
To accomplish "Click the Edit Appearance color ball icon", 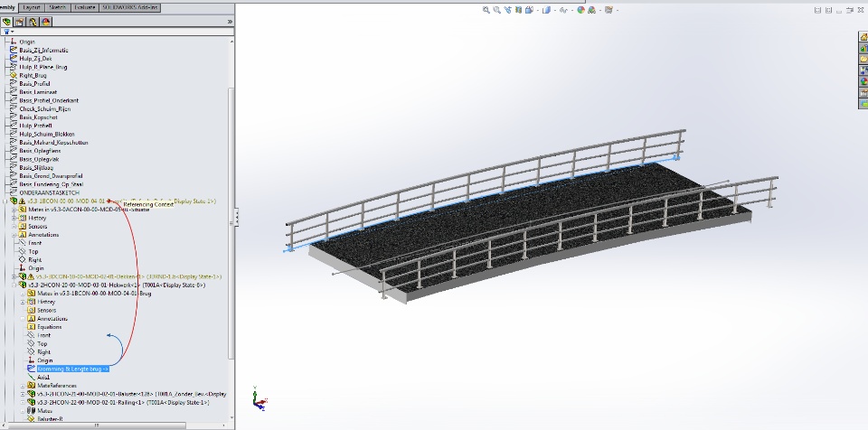I will point(580,10).
